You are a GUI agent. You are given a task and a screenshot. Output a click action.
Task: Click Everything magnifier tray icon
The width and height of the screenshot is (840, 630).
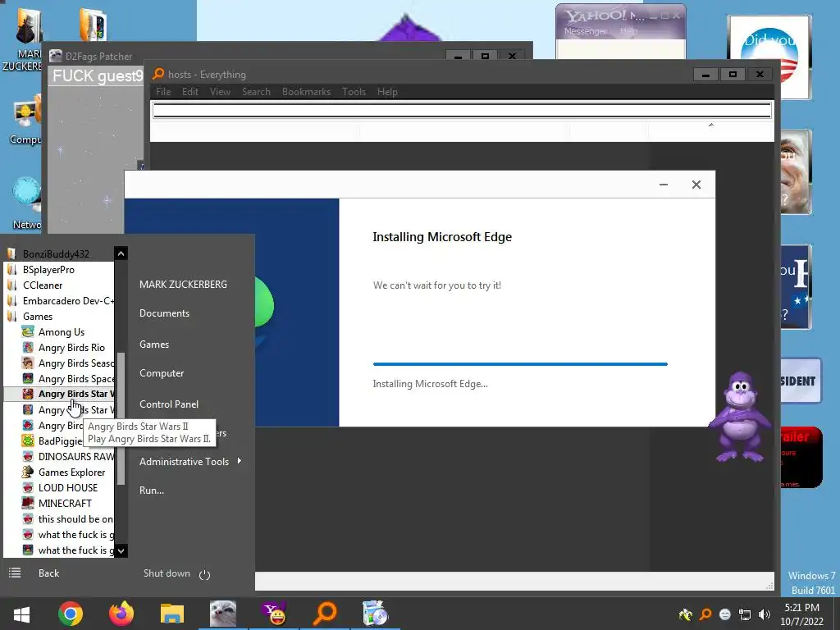point(705,614)
